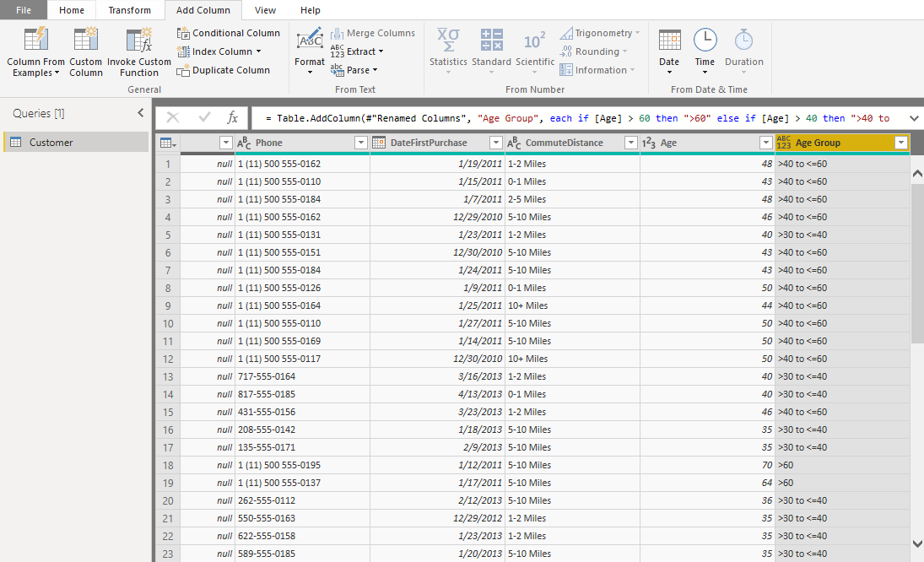Click the Age column data type icon
Image resolution: width=924 pixels, height=562 pixels.
(648, 143)
